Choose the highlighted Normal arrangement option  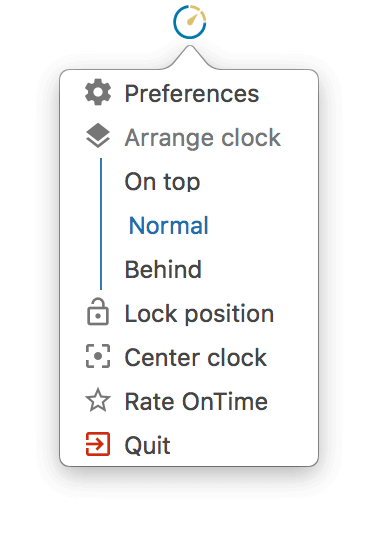point(169,225)
